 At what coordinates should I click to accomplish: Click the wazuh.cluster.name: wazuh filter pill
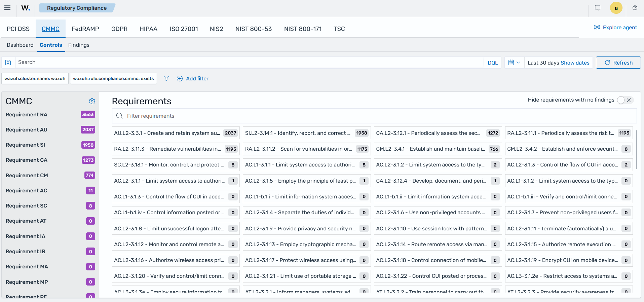[x=35, y=78]
